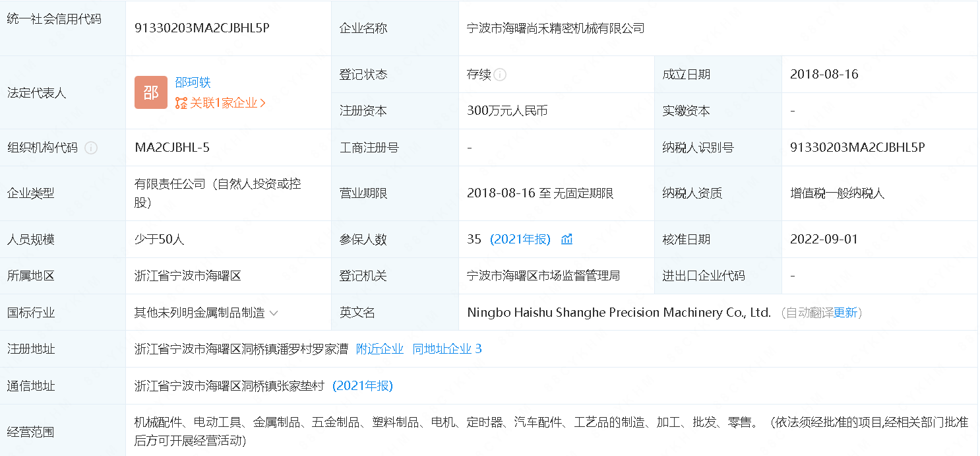Screen dimensions: 980x456
Task: Click business term 2018-08-16 至 无固定期限
Action: coord(540,193)
